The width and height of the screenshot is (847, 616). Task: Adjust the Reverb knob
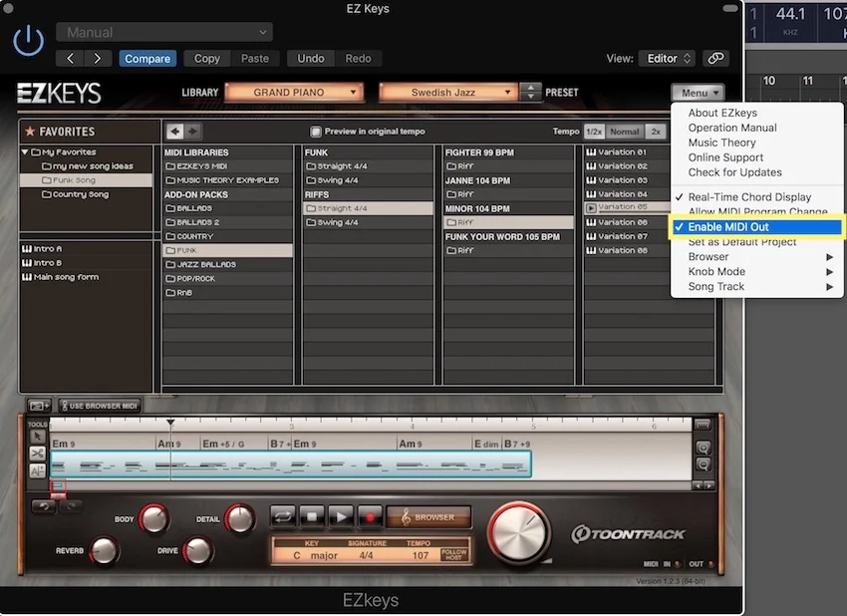pos(104,550)
